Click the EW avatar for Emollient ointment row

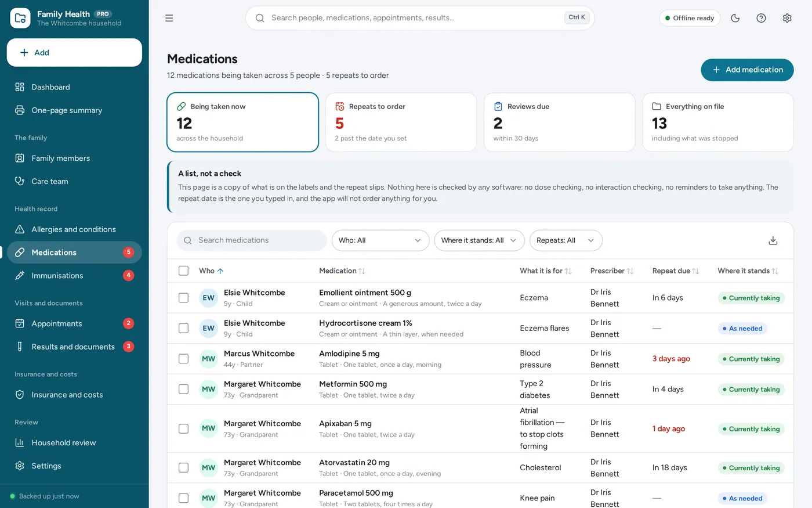208,298
